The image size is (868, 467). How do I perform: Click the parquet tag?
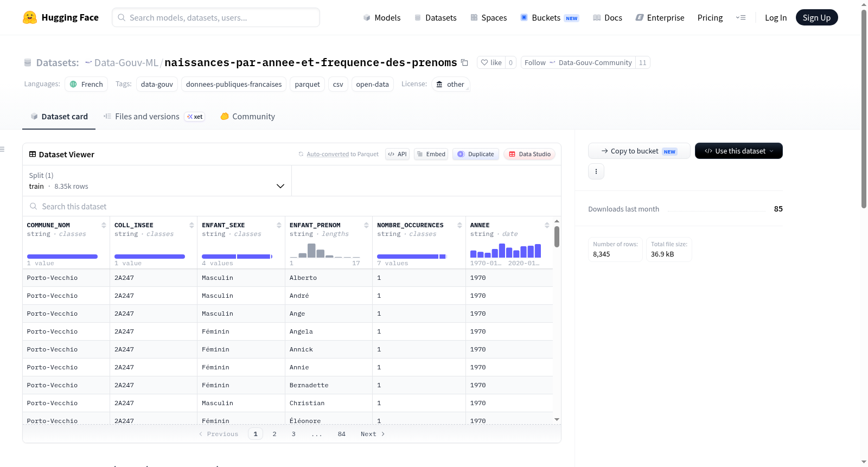pyautogui.click(x=308, y=84)
